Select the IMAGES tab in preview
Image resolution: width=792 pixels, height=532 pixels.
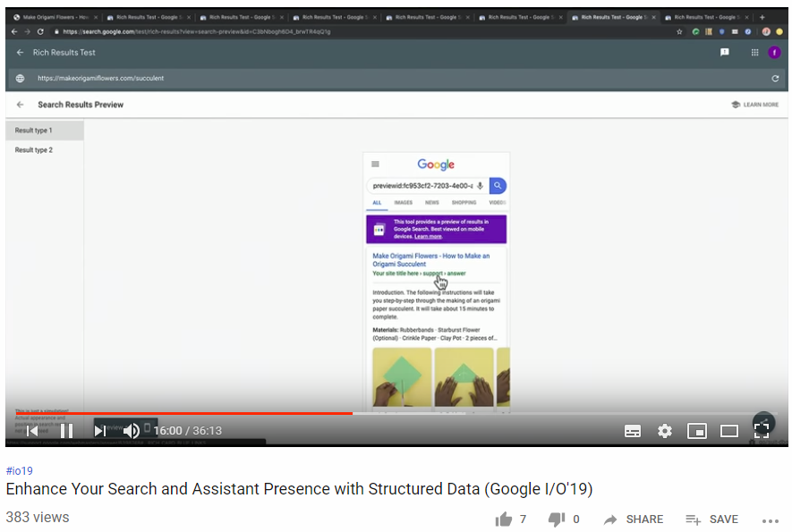(x=403, y=202)
